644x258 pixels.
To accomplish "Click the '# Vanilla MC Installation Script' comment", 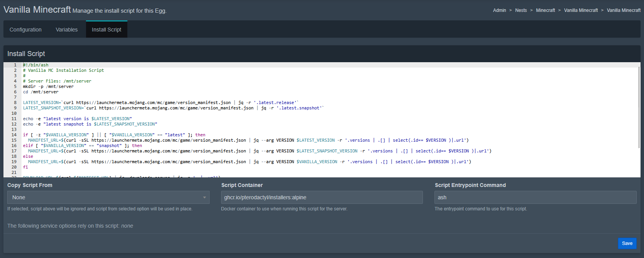I will click(x=63, y=70).
